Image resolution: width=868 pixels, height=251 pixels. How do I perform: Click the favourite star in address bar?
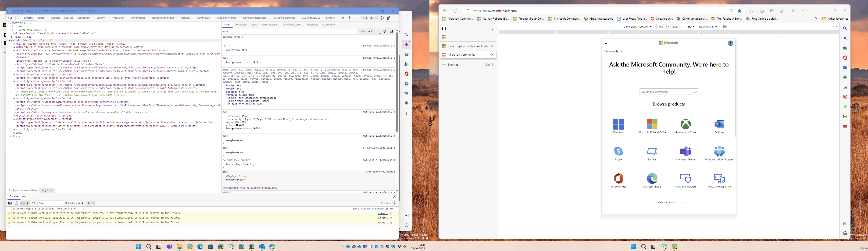pos(740,11)
